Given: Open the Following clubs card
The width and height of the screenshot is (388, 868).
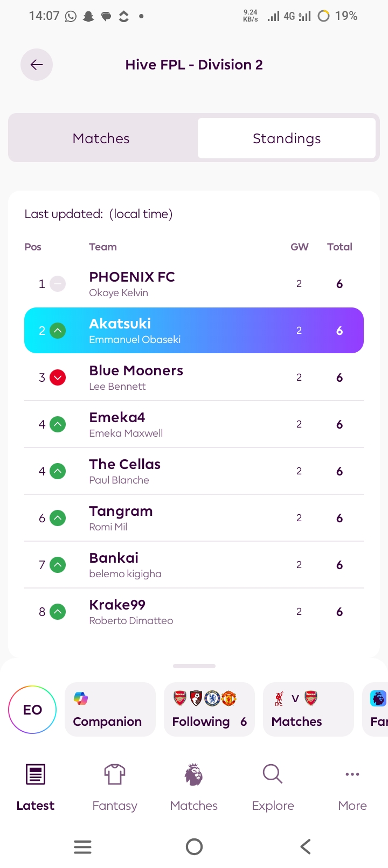Looking at the screenshot, I should (x=209, y=709).
